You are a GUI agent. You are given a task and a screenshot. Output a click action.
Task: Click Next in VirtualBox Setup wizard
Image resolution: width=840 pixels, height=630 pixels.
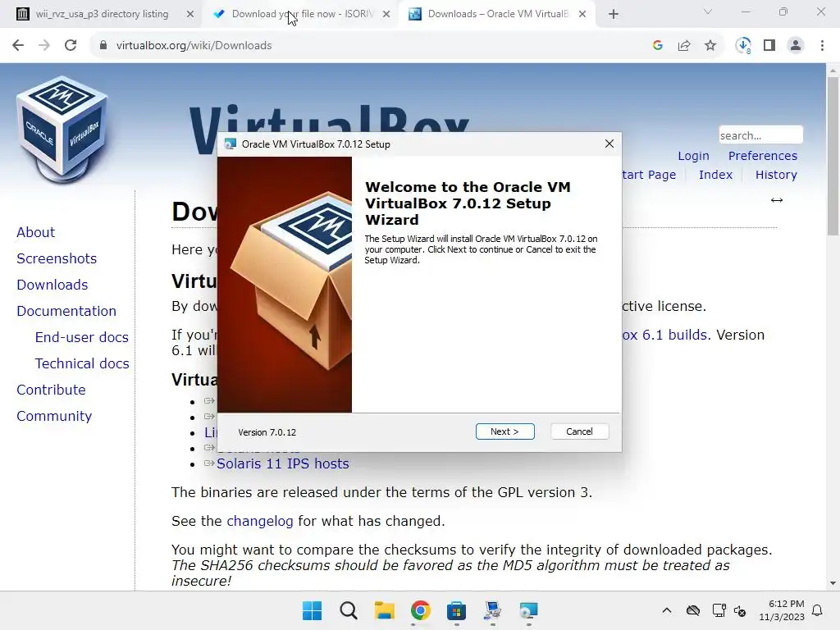point(504,431)
